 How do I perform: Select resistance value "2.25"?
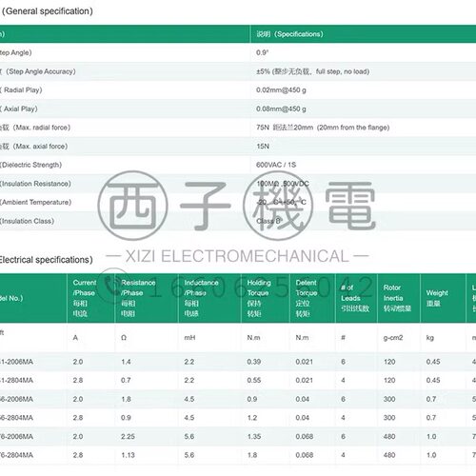[128, 436]
